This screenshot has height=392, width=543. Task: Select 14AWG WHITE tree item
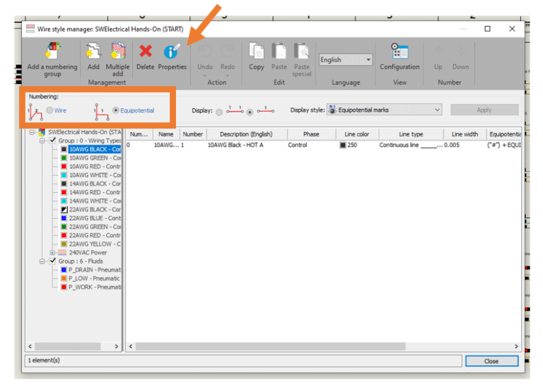point(95,201)
